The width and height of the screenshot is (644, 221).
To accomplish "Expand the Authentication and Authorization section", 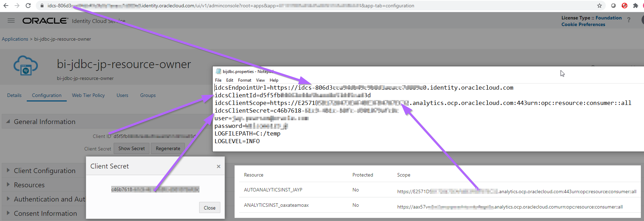I will 8,199.
